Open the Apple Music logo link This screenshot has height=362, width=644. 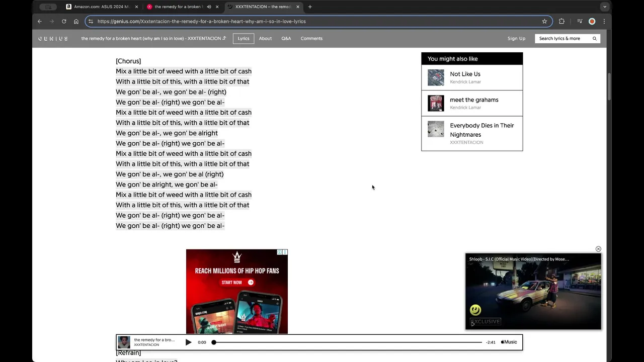pyautogui.click(x=509, y=342)
